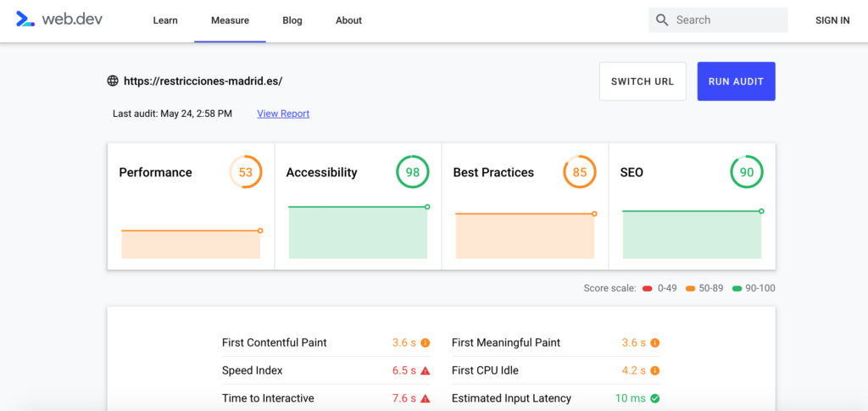The height and width of the screenshot is (411, 868).
Task: Click the SEO score gauge 90
Action: (747, 172)
